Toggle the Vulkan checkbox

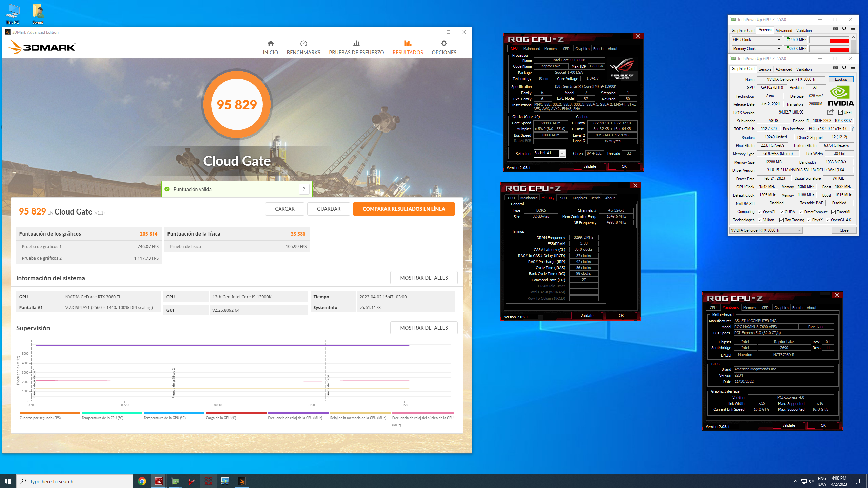point(760,220)
